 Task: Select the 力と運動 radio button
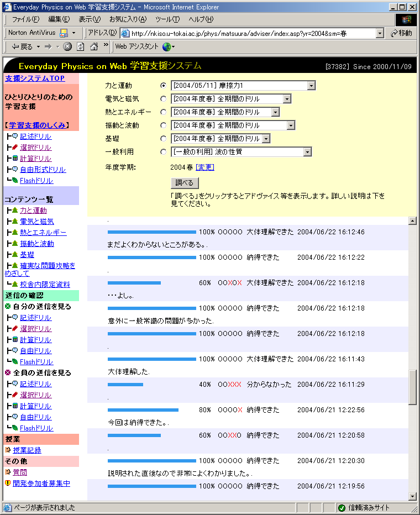163,86
